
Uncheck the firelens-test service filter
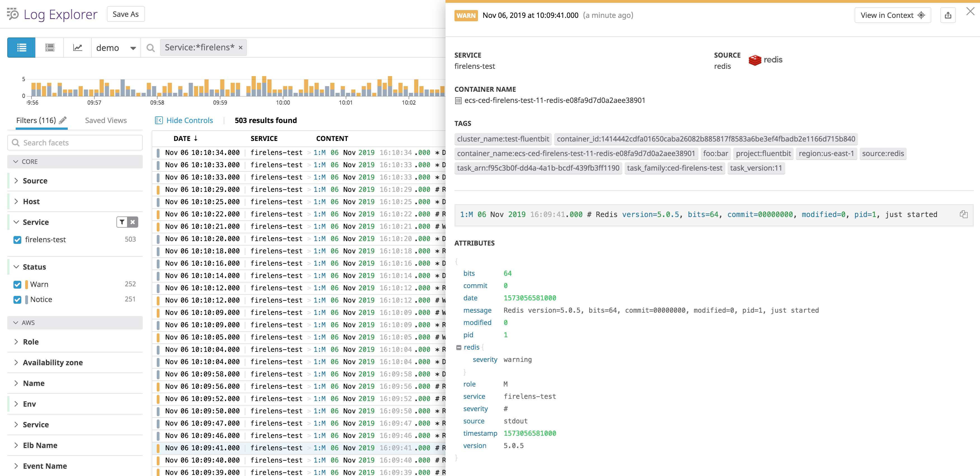(17, 239)
